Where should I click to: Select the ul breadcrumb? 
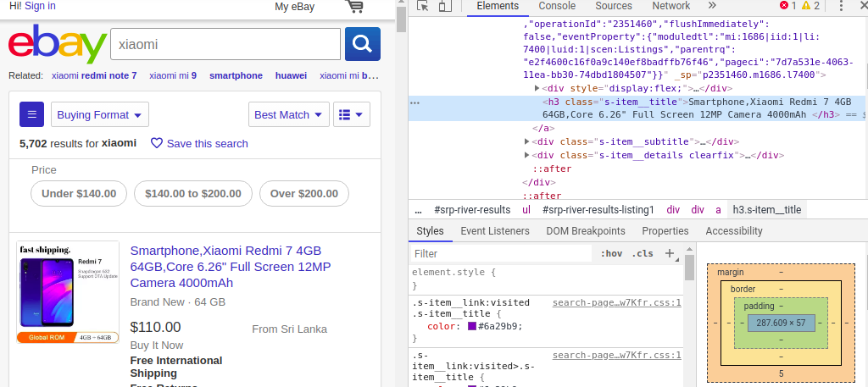(526, 210)
